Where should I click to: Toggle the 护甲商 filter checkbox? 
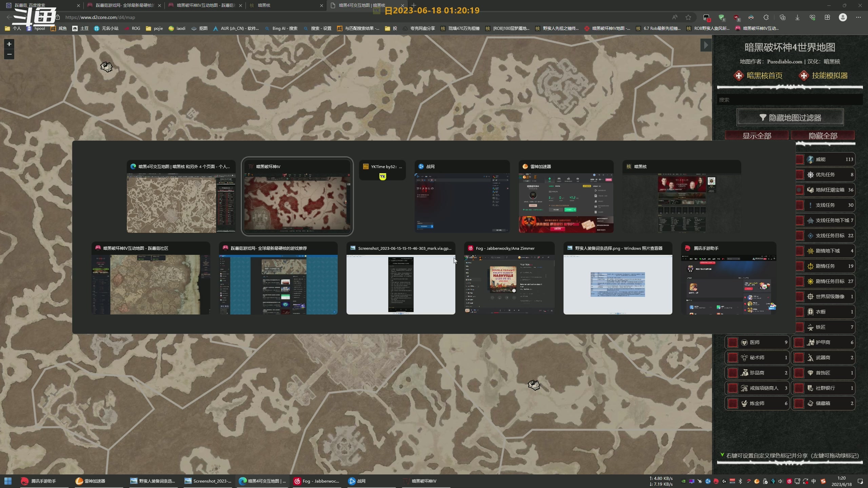(799, 342)
